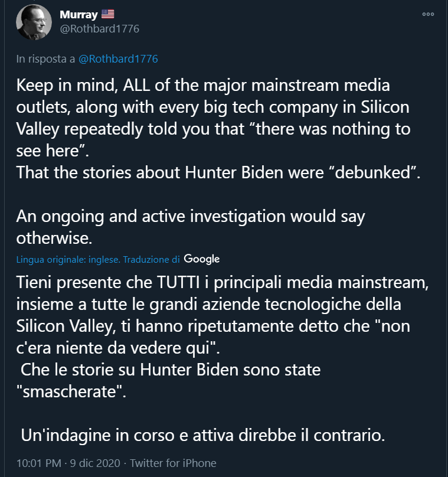Click the Google logo in translation attribution

point(202,259)
